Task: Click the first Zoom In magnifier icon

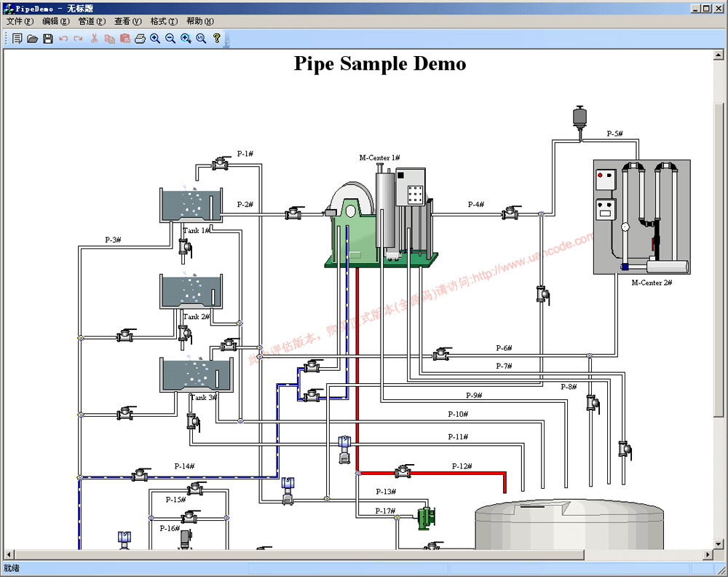Action: [x=155, y=39]
